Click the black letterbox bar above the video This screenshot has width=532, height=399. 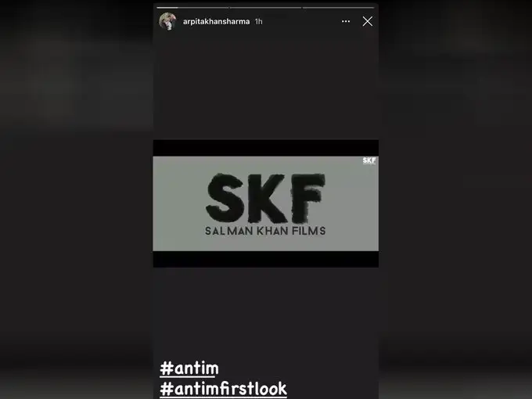pos(266,148)
